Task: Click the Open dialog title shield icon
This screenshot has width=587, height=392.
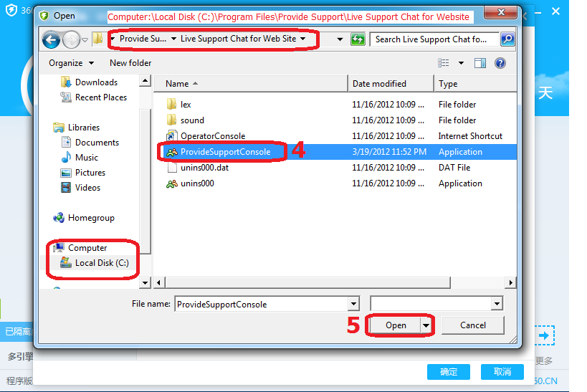Action: [x=44, y=16]
